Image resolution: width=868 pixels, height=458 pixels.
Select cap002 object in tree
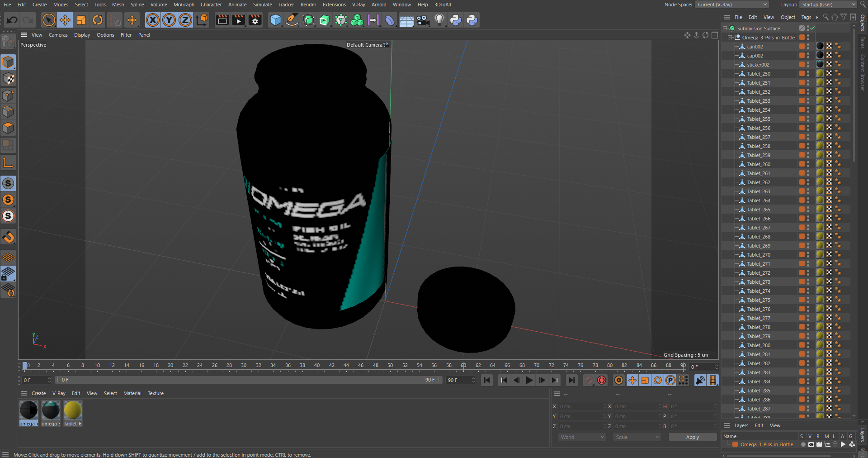755,56
